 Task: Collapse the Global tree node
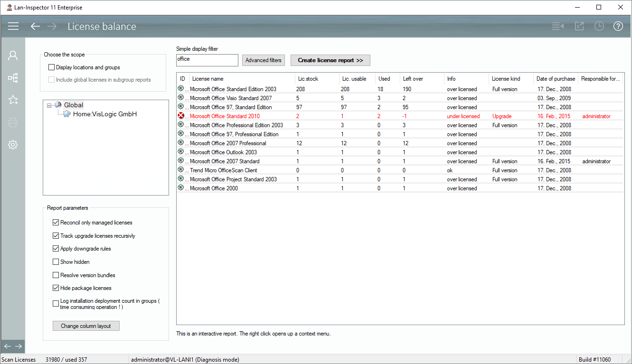pos(49,105)
